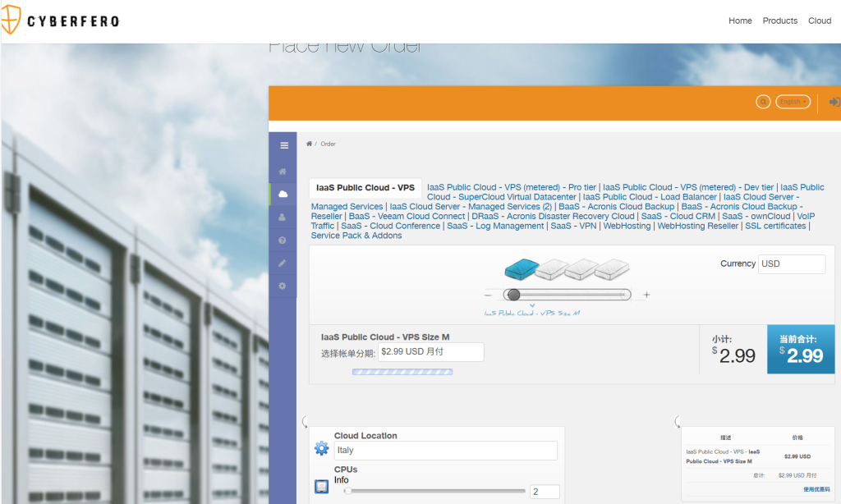Image resolution: width=841 pixels, height=504 pixels.
Task: Select the blue highlighted server size icon
Action: coord(522,268)
